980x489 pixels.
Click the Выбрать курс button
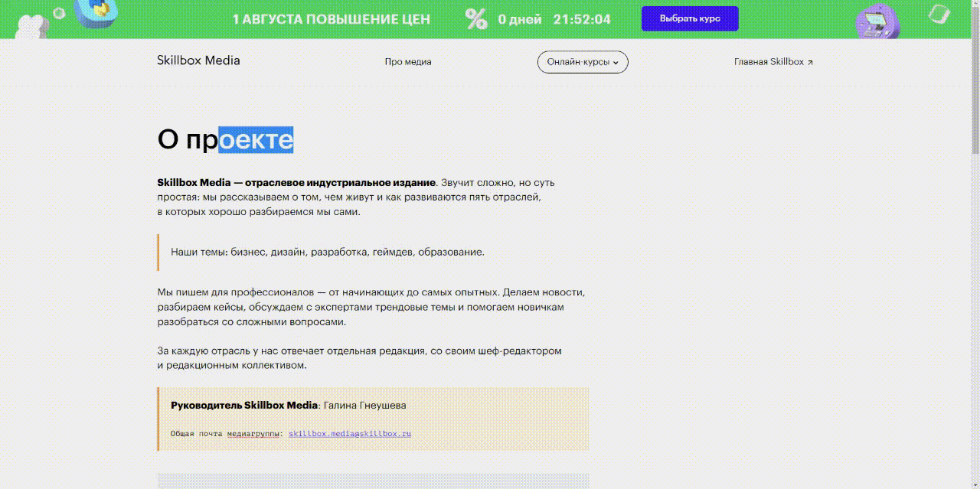pyautogui.click(x=690, y=18)
